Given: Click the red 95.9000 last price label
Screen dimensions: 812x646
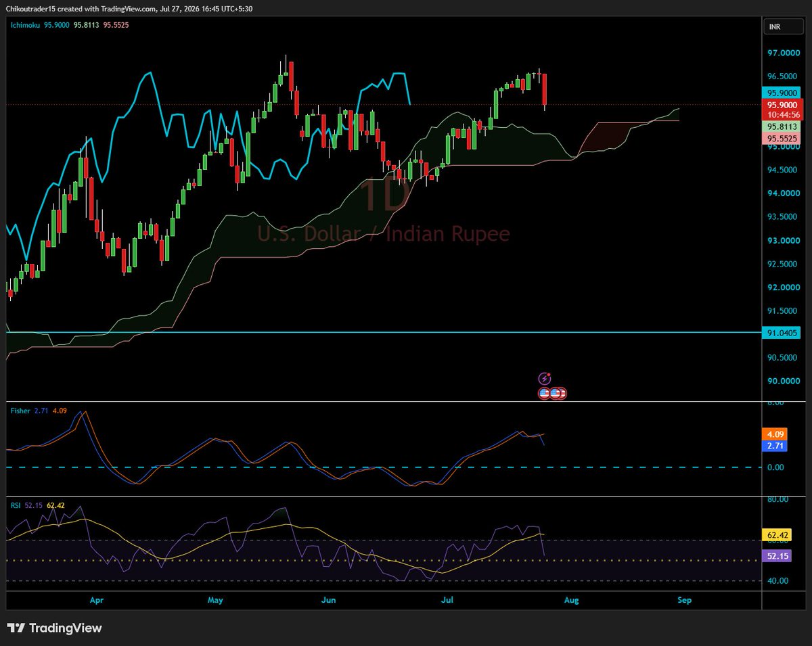Looking at the screenshot, I should click(782, 105).
